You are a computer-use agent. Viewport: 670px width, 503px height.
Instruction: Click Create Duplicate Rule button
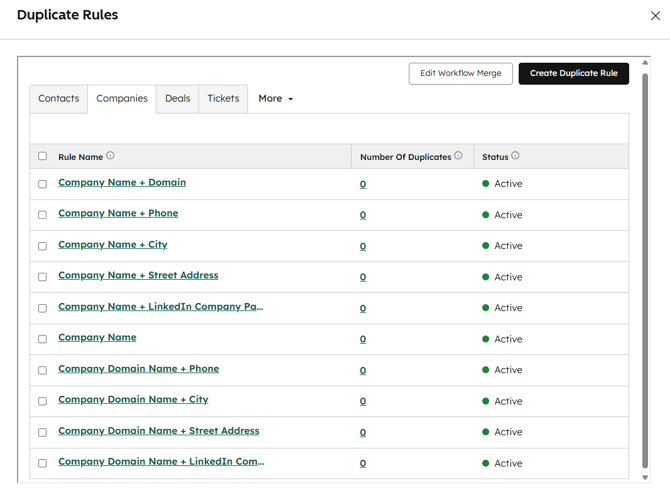(574, 74)
